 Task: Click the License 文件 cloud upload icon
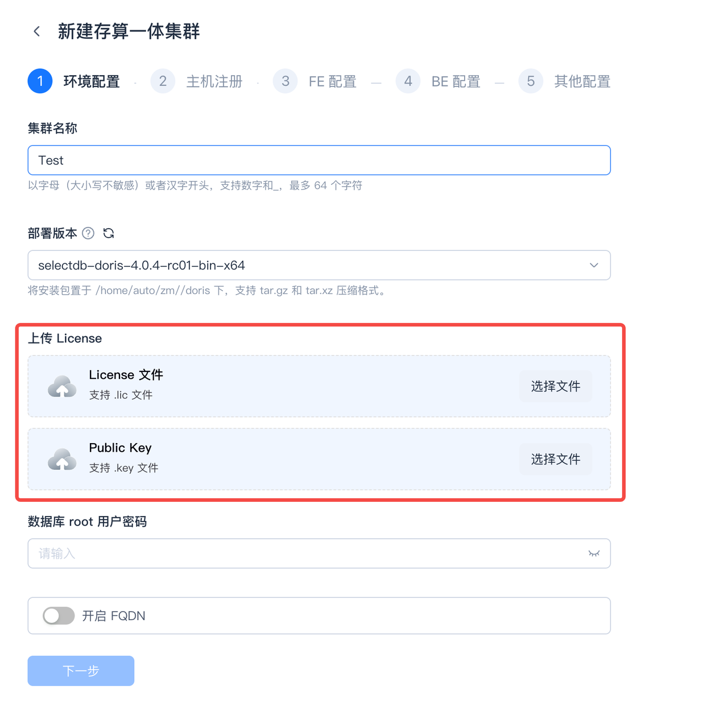click(62, 387)
